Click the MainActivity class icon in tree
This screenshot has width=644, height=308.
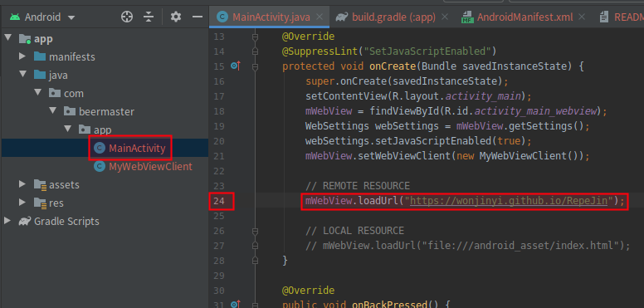[x=99, y=148]
